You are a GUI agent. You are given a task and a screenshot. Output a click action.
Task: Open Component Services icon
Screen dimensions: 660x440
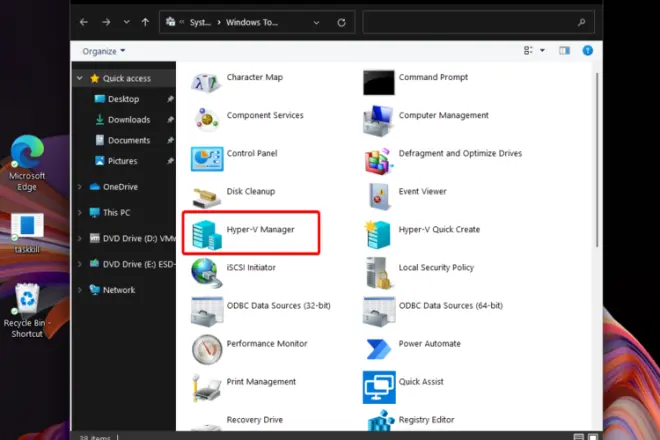(x=206, y=120)
